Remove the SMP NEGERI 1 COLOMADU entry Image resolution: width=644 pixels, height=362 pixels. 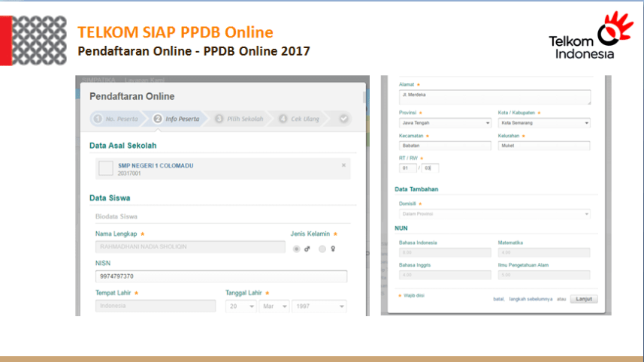click(x=343, y=164)
